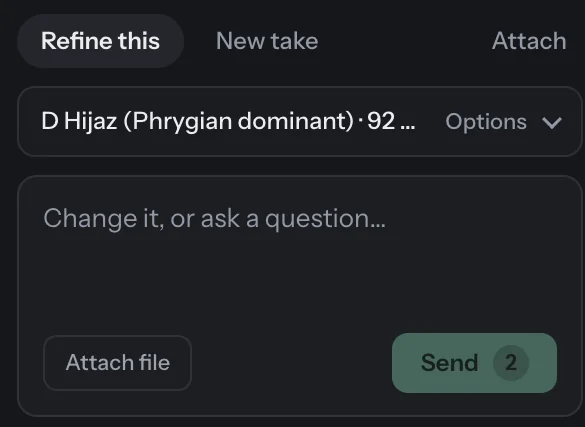Expand the Options chevron arrow
This screenshot has height=427, width=585.
point(552,122)
